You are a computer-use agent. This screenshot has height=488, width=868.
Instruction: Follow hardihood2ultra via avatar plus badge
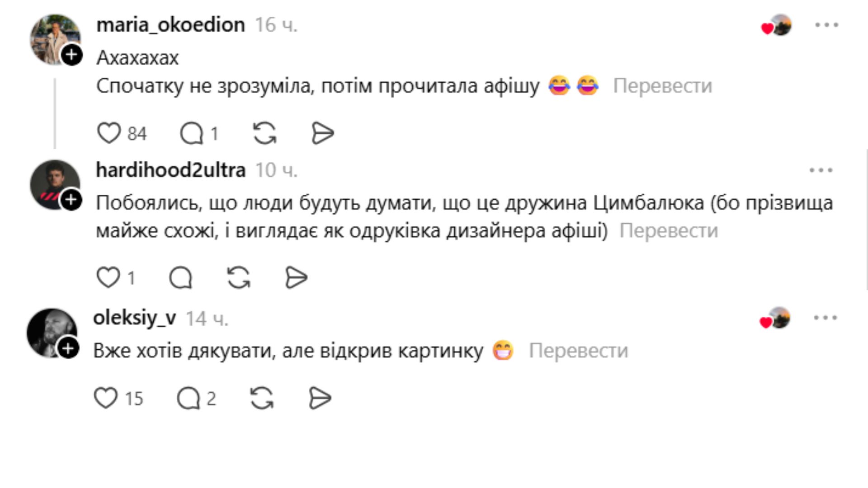coord(71,200)
